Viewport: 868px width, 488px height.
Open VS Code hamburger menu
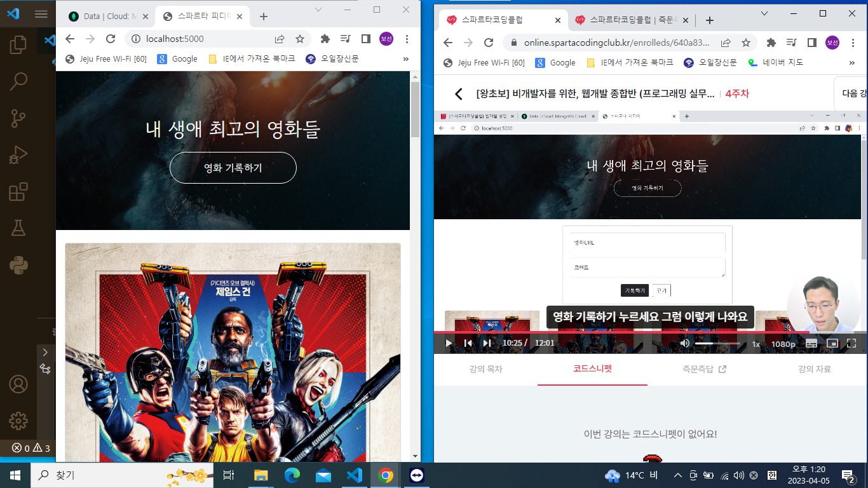[41, 13]
